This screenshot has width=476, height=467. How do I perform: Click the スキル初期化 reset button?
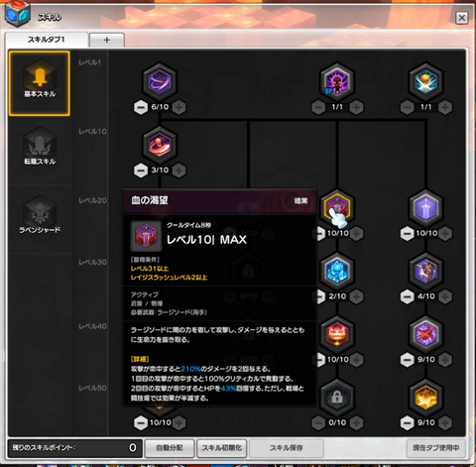click(x=222, y=448)
